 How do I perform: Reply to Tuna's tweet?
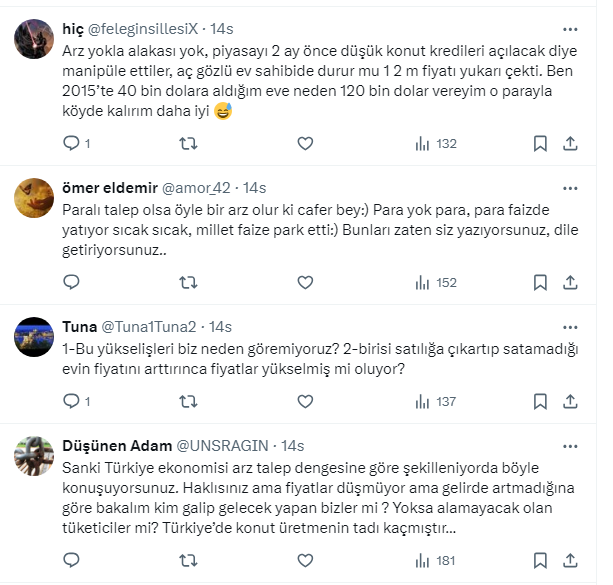[70, 401]
